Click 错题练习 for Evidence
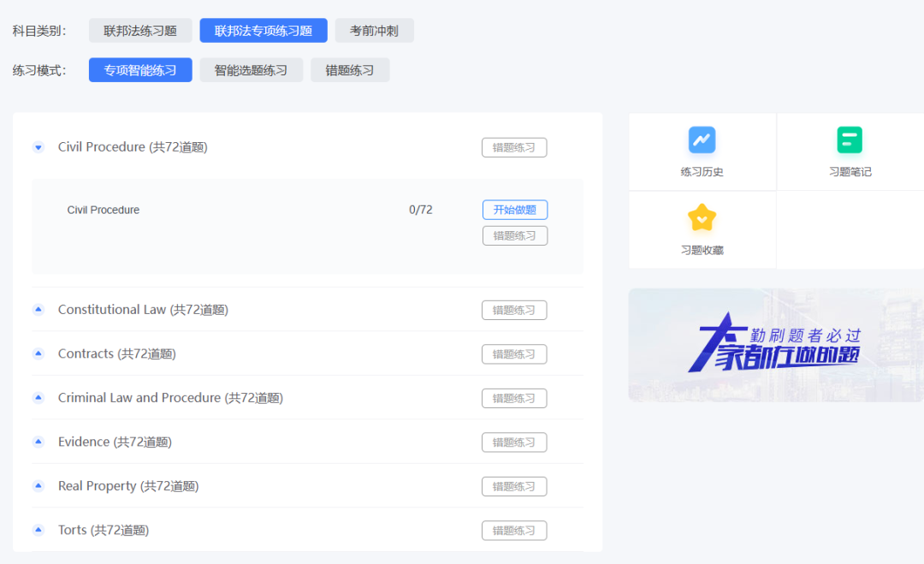This screenshot has height=564, width=924. click(x=514, y=442)
